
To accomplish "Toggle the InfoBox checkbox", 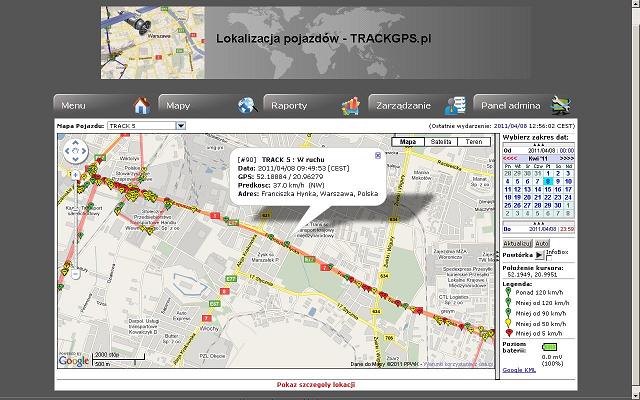I will coord(549,258).
